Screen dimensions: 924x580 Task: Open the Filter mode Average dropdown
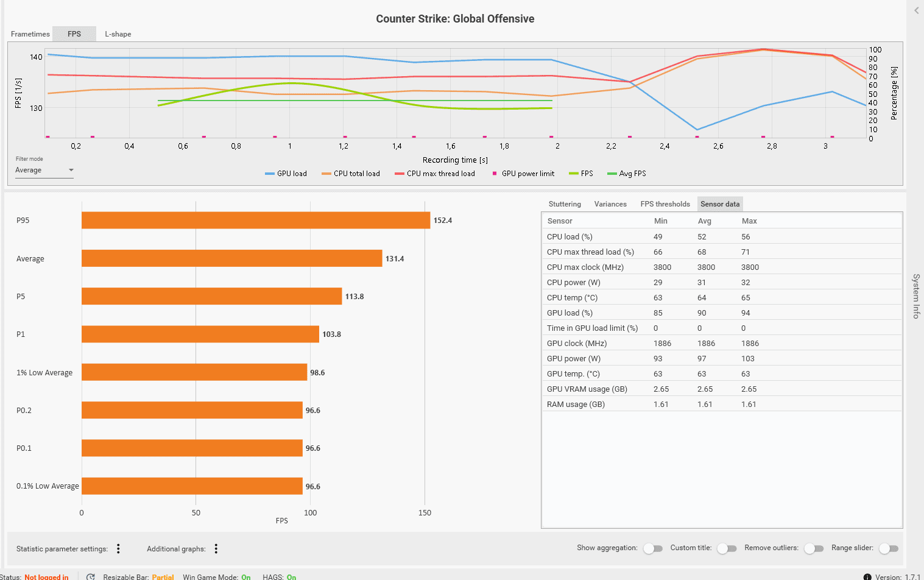44,171
